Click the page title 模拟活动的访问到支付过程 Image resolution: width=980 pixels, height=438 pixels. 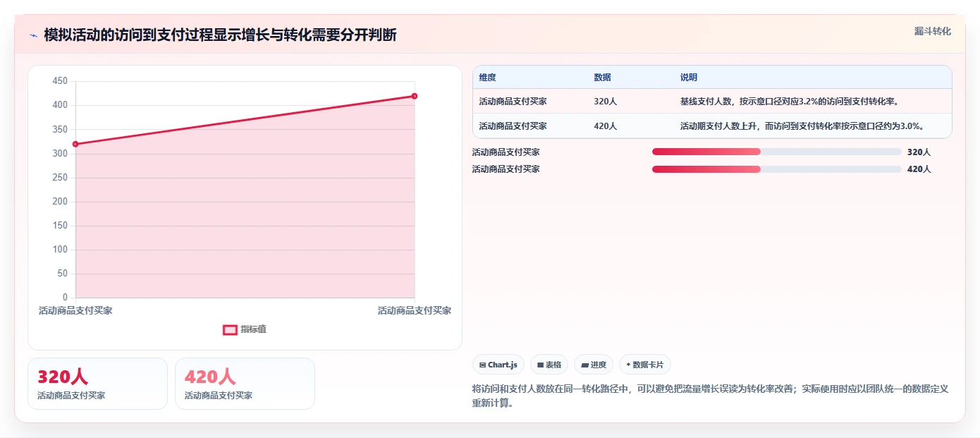(x=220, y=35)
